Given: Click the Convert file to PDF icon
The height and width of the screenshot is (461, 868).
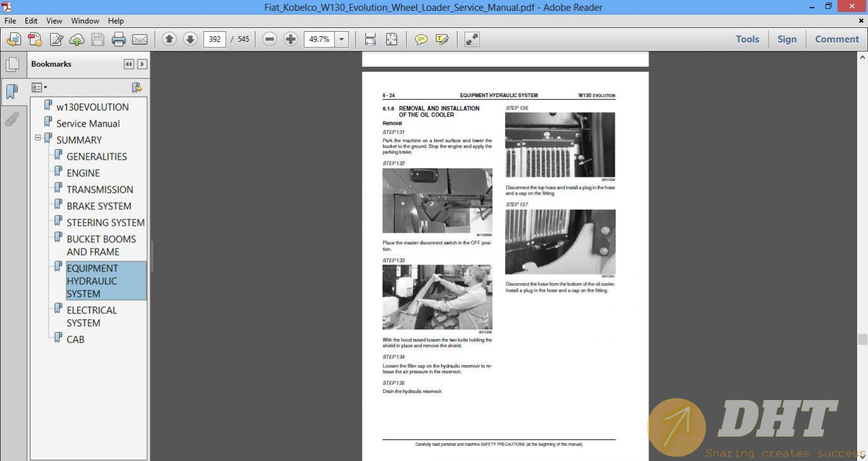Looking at the screenshot, I should point(35,39).
